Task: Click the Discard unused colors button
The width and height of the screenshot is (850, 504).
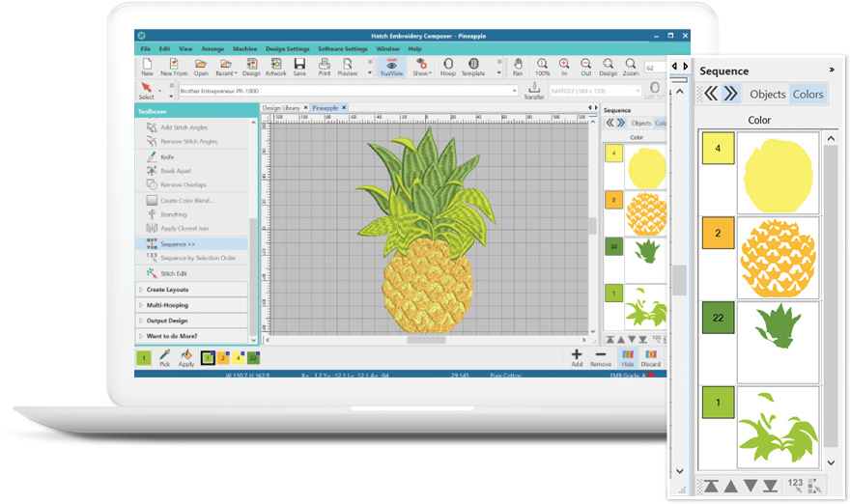Action: click(650, 358)
